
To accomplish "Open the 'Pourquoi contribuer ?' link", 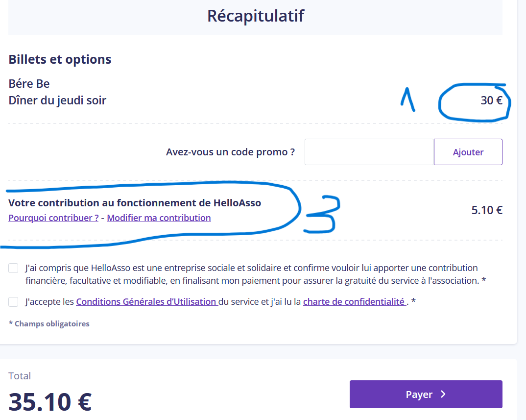I will tap(53, 218).
